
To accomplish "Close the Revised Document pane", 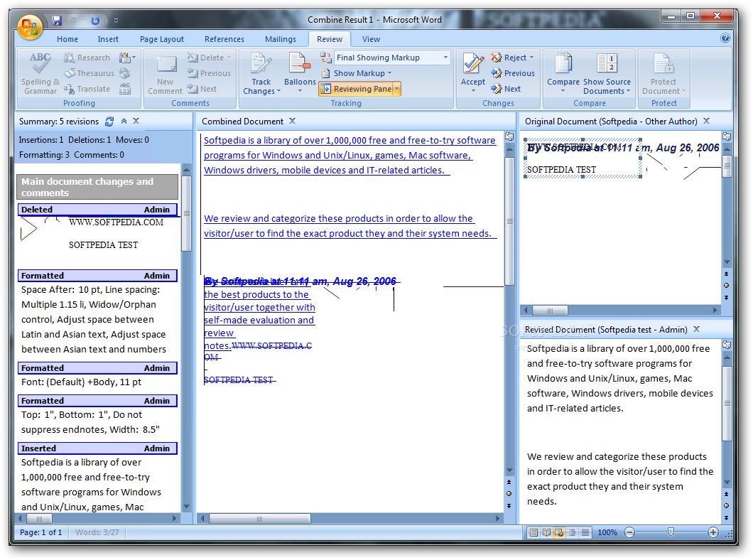I will coord(696,329).
